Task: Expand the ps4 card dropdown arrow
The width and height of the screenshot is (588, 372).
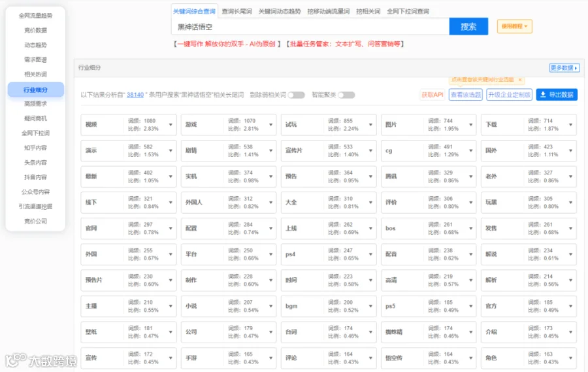Action: (x=370, y=254)
